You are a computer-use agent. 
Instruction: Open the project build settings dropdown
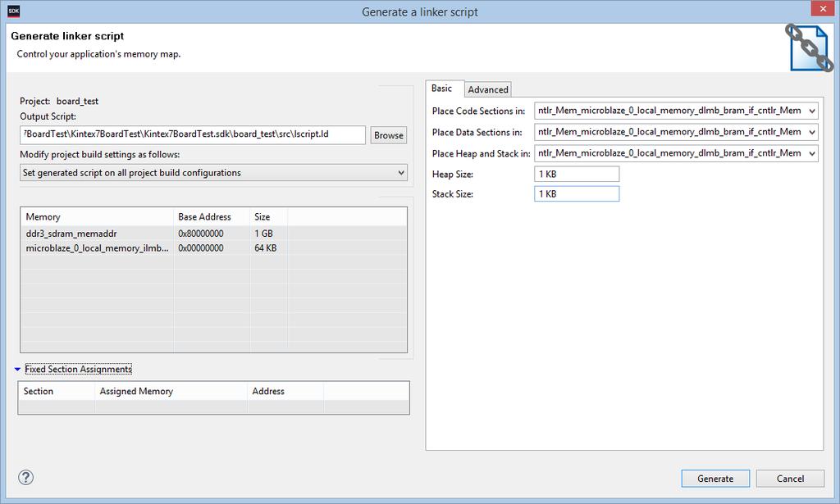pyautogui.click(x=214, y=173)
